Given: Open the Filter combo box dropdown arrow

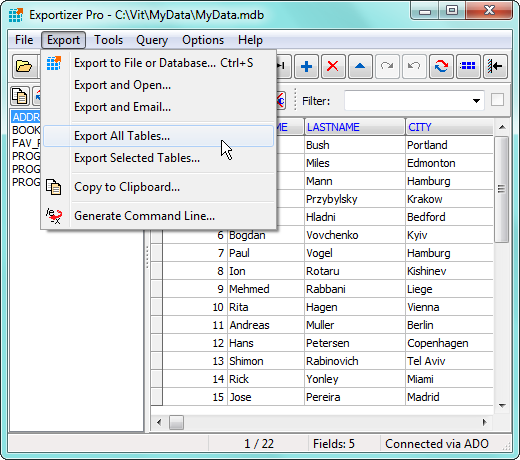Looking at the screenshot, I should click(476, 101).
